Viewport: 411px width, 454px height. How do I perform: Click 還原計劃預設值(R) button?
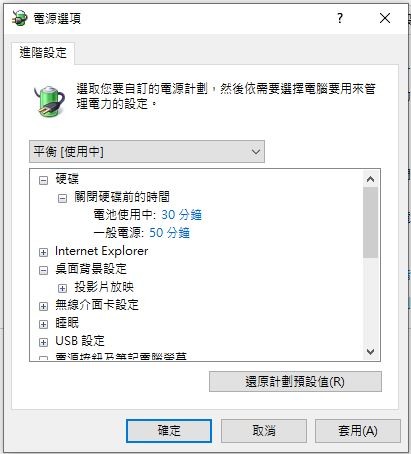point(295,382)
